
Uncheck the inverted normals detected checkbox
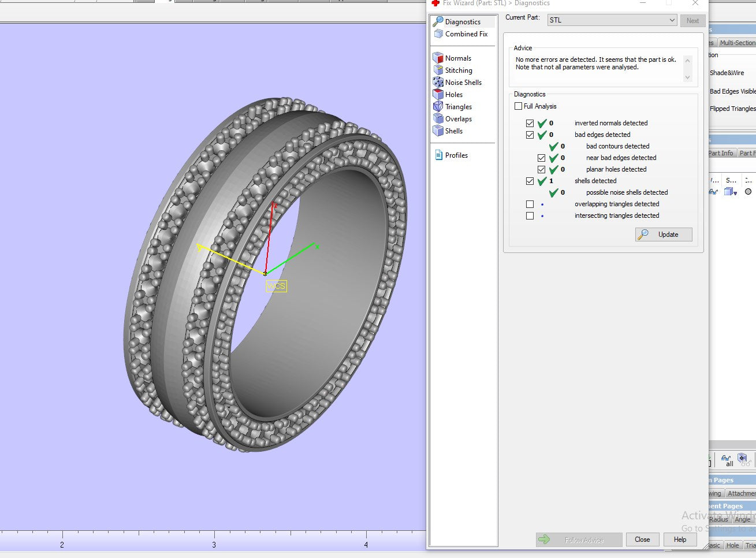tap(530, 123)
